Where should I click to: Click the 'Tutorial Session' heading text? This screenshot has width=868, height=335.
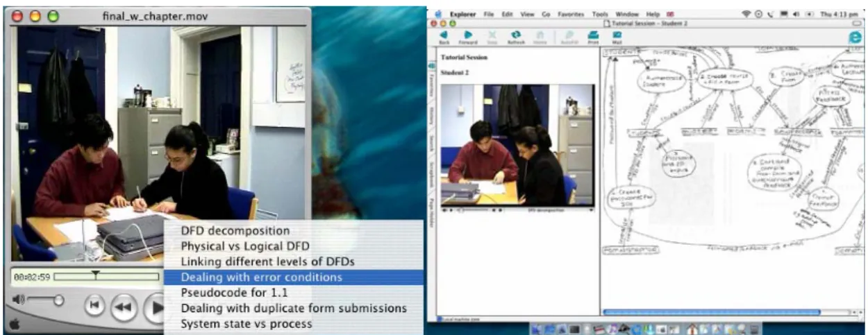464,58
